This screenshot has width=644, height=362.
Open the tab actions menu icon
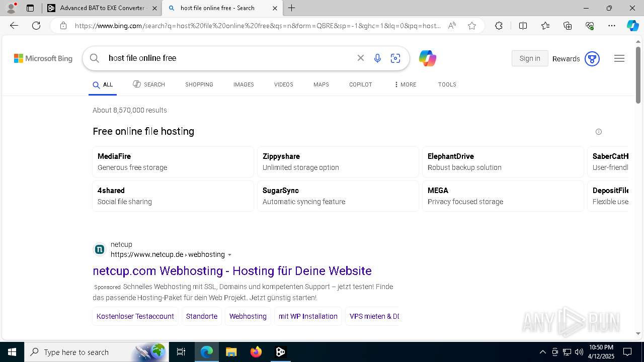coord(30,8)
